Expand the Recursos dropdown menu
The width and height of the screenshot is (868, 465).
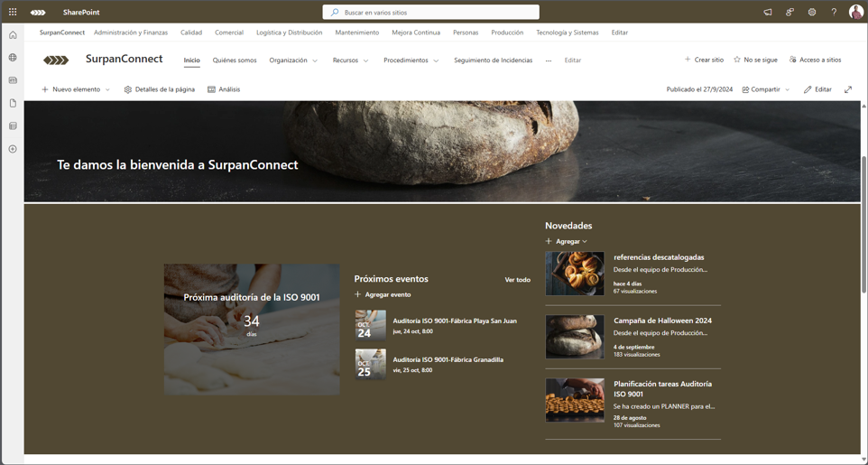(x=350, y=60)
